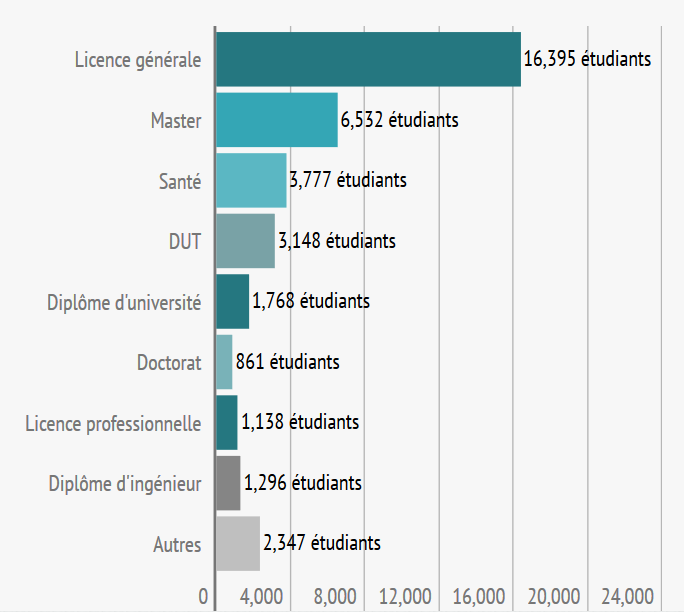Viewport: 684px width, 612px height.
Task: Click the "Diplôme d'ingénieur" category label
Action: tap(125, 484)
